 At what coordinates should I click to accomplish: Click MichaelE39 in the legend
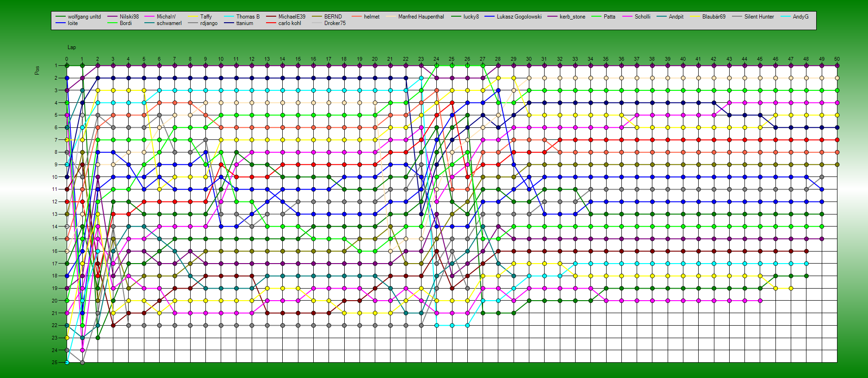[292, 17]
